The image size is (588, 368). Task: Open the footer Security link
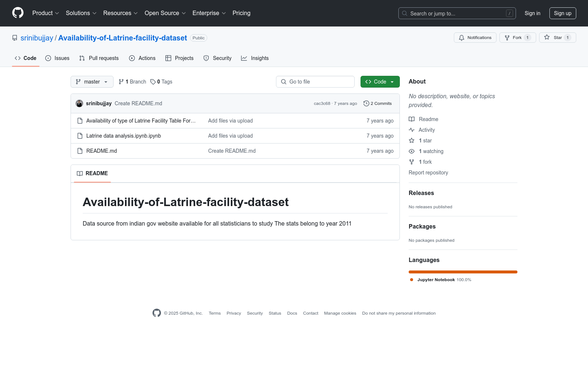point(255,313)
